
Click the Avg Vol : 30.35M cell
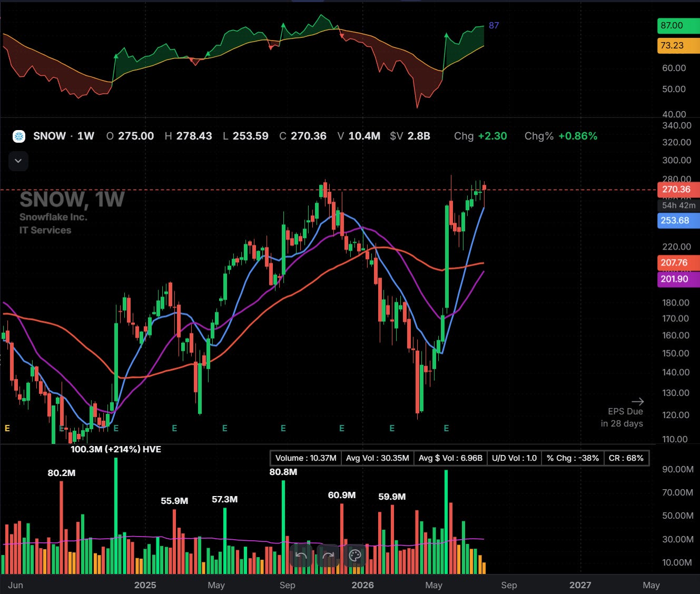tap(378, 458)
